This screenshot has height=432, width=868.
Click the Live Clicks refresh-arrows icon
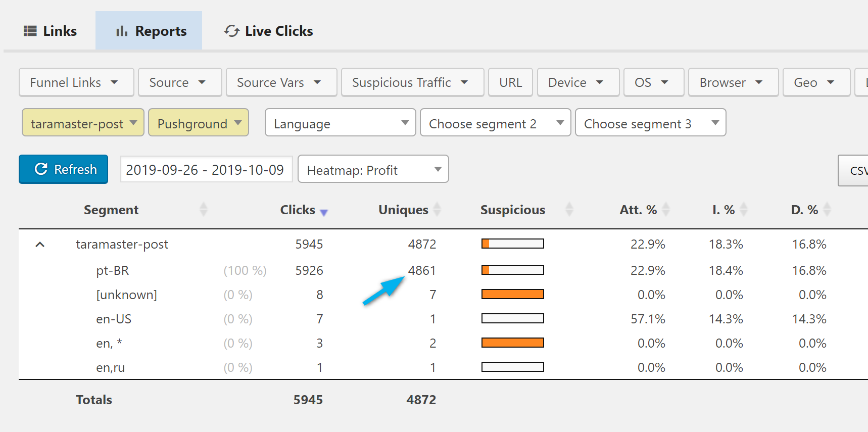232,31
